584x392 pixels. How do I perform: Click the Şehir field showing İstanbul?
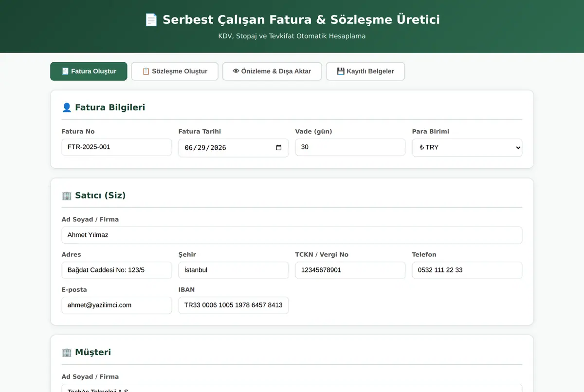(234, 270)
